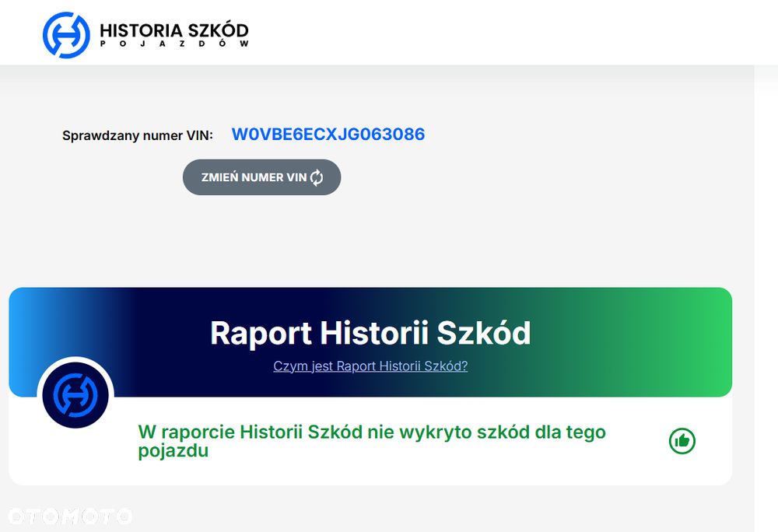Click the 'Sprawdzany numer VIN:' label
This screenshot has height=532, width=778.
[x=138, y=135]
